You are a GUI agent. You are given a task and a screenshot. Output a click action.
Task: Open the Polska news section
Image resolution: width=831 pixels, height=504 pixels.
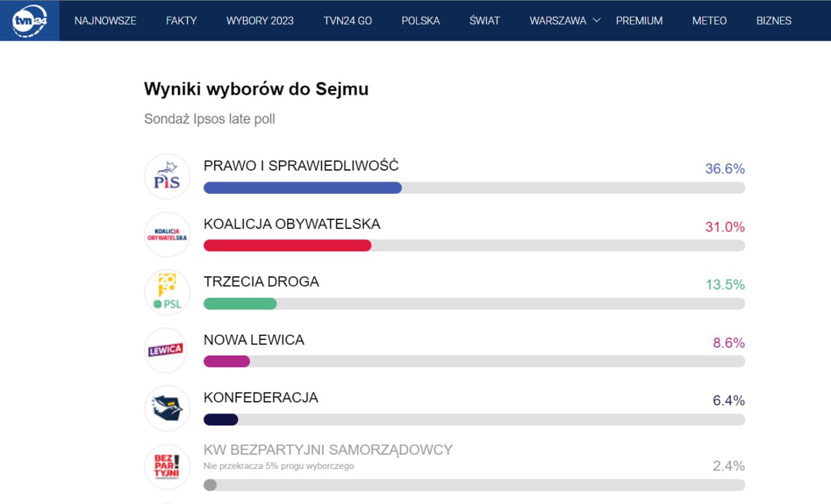click(x=421, y=21)
